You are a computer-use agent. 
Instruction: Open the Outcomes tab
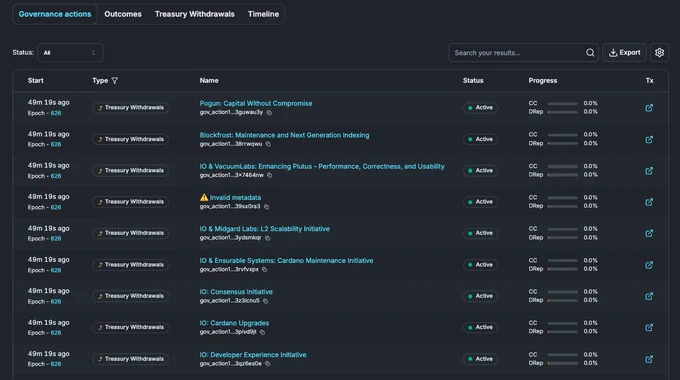(123, 14)
